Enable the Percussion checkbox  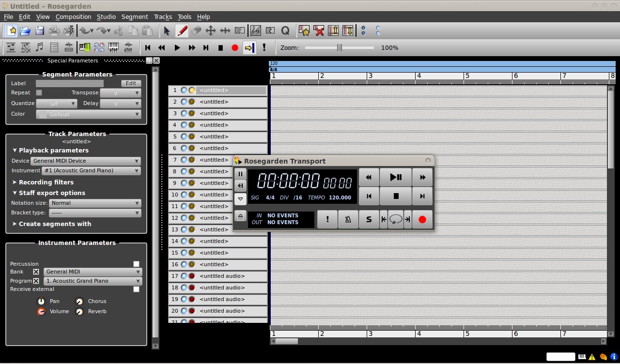pyautogui.click(x=136, y=264)
